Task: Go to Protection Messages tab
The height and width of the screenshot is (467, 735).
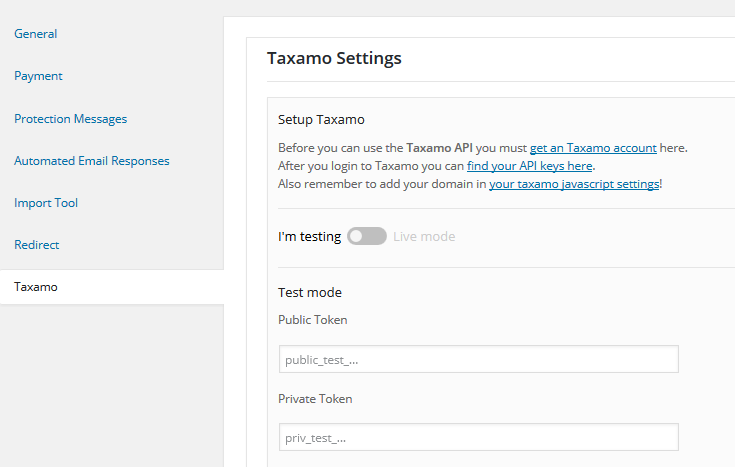Action: [70, 119]
